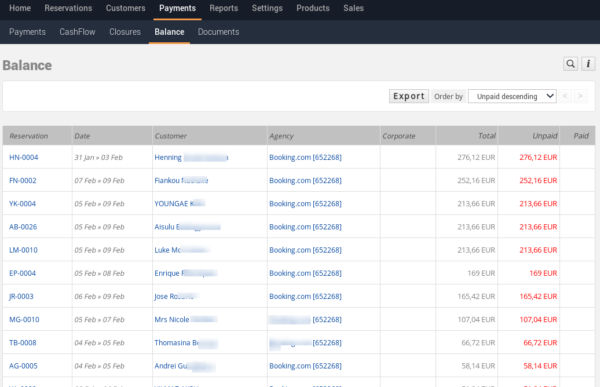This screenshot has width=600, height=387.
Task: Select date 06 Feb » 09 Feb
Action: point(99,296)
